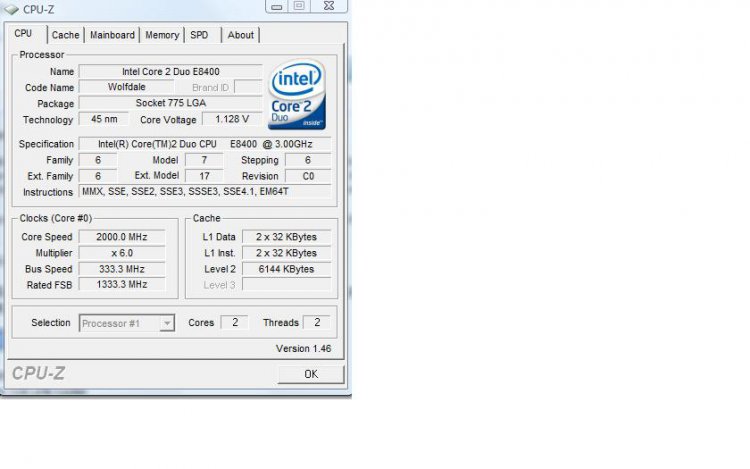Select the Level 2 value '6144 KBytes'
Screen dimensions: 750x469
pos(287,269)
